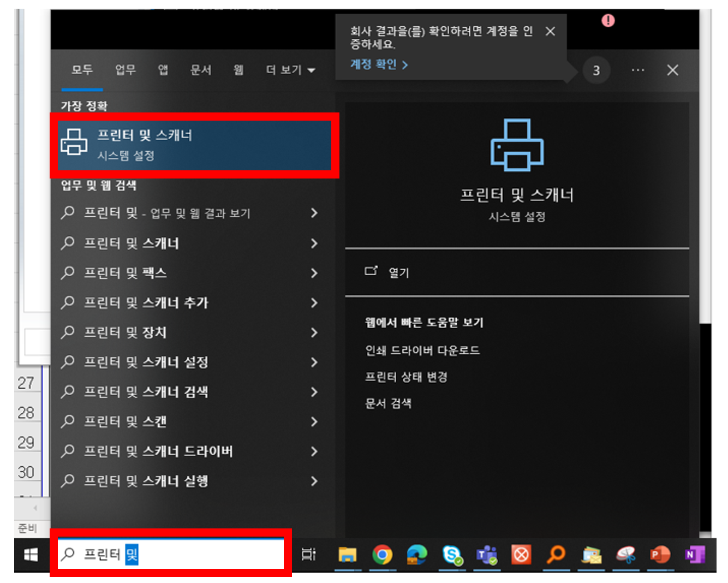728x583 pixels.
Task: Dismiss the account verification notification
Action: click(x=551, y=32)
